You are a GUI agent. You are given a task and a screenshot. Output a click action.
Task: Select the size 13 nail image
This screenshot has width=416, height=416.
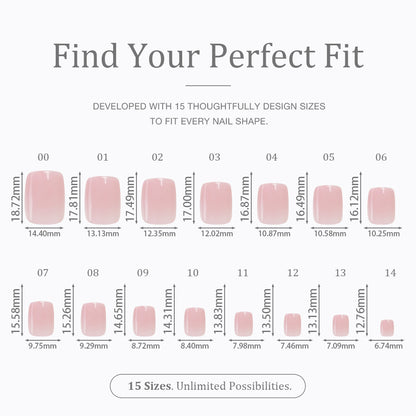tap(341, 325)
